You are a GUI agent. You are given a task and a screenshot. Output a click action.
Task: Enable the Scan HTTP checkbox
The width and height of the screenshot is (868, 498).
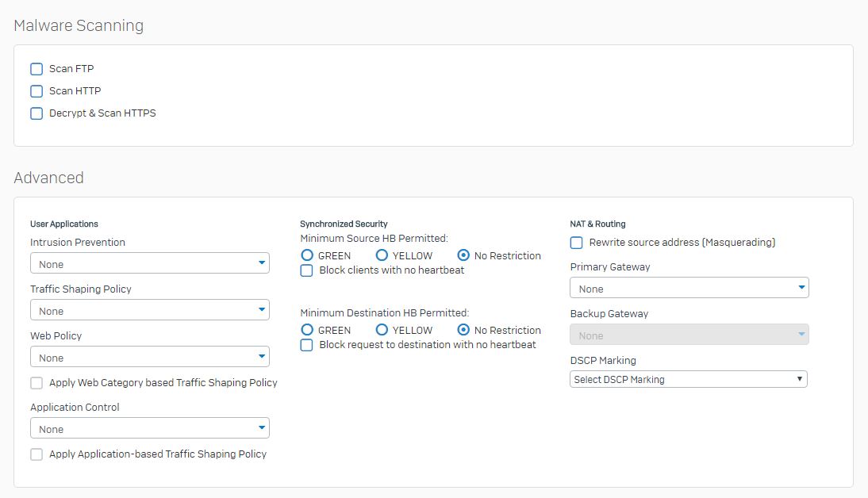pyautogui.click(x=36, y=91)
